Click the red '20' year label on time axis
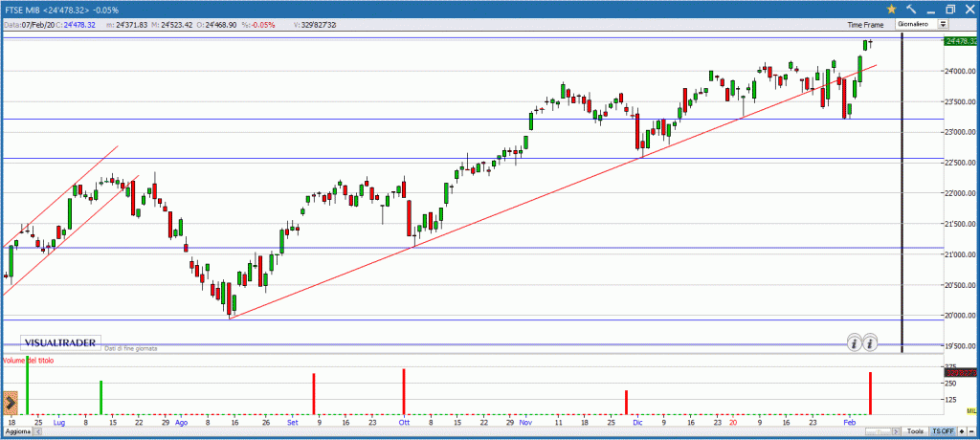This screenshot has height=440, width=980. point(733,423)
